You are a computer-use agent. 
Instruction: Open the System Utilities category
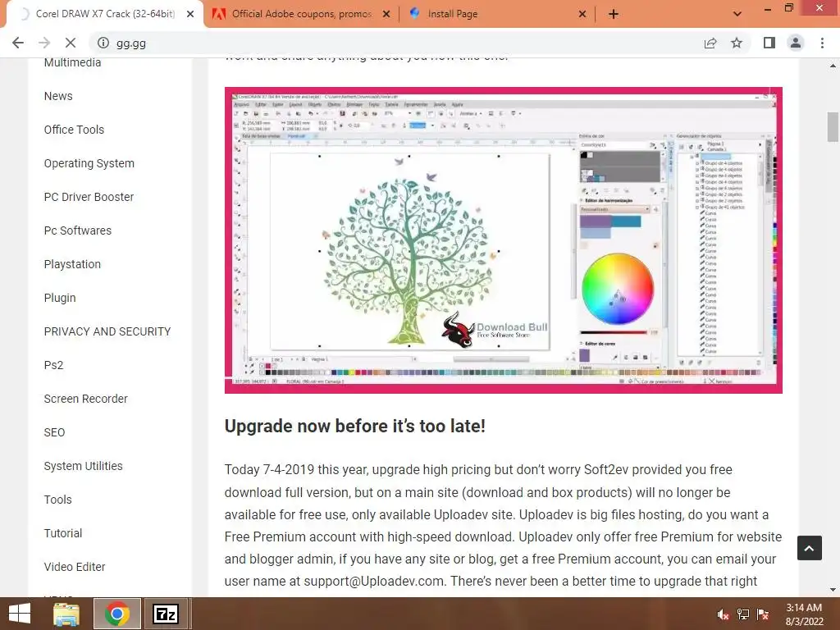(83, 466)
